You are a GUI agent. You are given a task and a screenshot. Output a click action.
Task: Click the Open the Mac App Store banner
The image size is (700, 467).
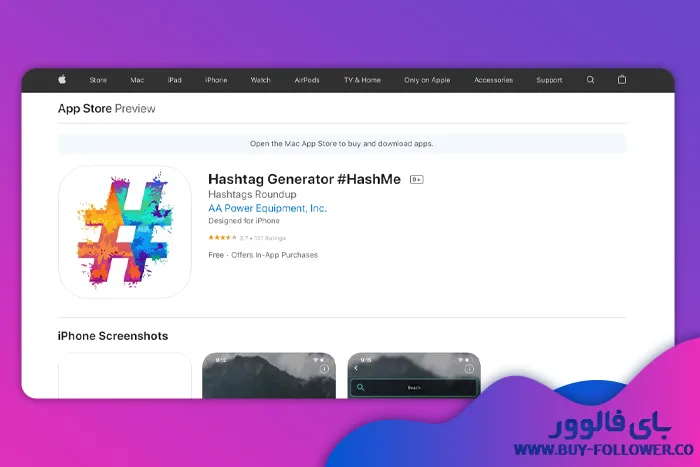[x=342, y=144]
